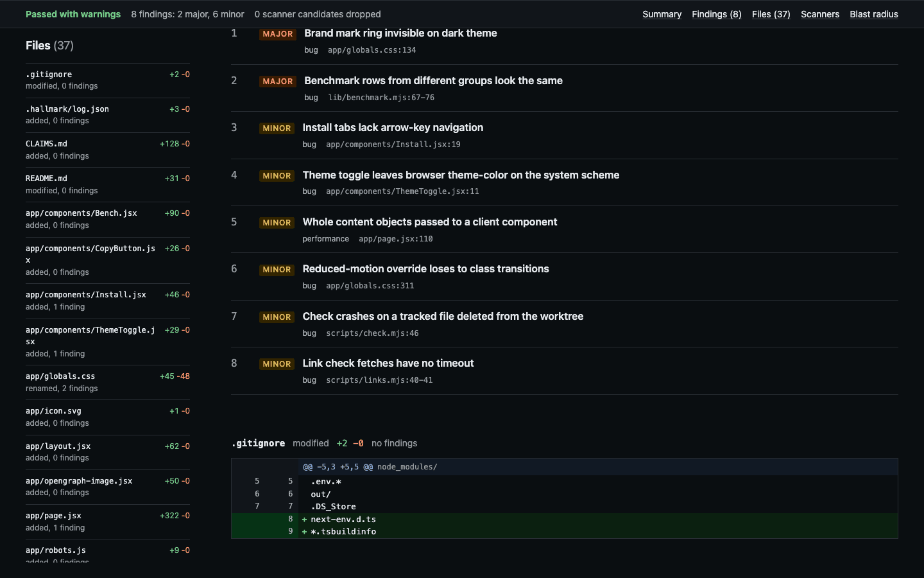Click file reference app/page.jsx:110
The height and width of the screenshot is (578, 924).
click(396, 239)
